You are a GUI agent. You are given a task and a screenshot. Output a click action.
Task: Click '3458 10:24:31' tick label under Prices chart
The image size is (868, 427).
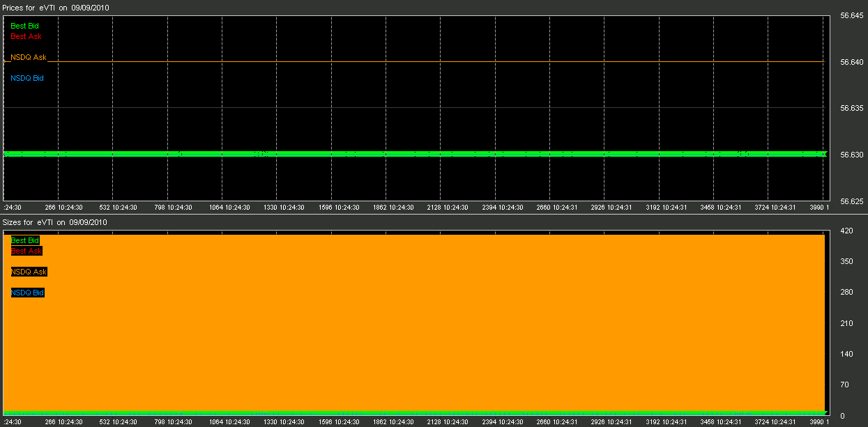click(721, 207)
